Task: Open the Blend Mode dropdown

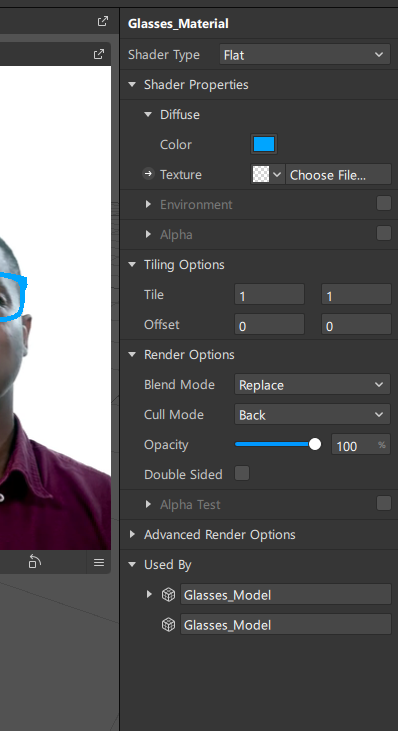Action: pos(312,385)
